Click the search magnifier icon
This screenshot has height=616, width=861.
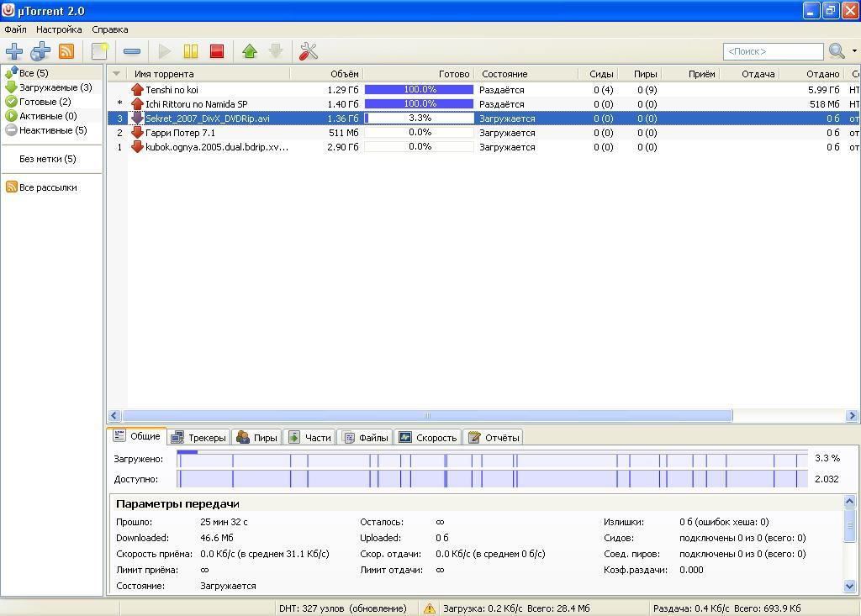836,51
